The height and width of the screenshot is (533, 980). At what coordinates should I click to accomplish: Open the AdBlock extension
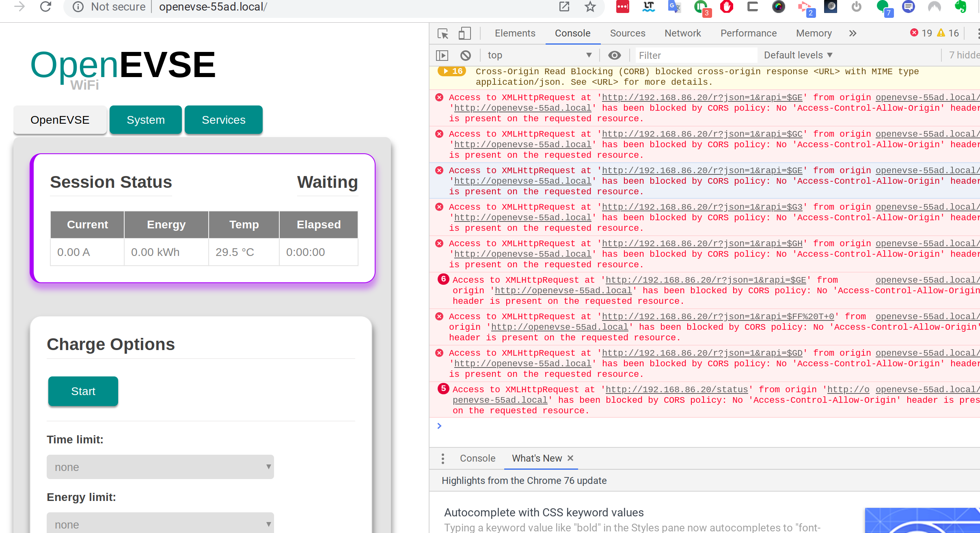tap(726, 6)
